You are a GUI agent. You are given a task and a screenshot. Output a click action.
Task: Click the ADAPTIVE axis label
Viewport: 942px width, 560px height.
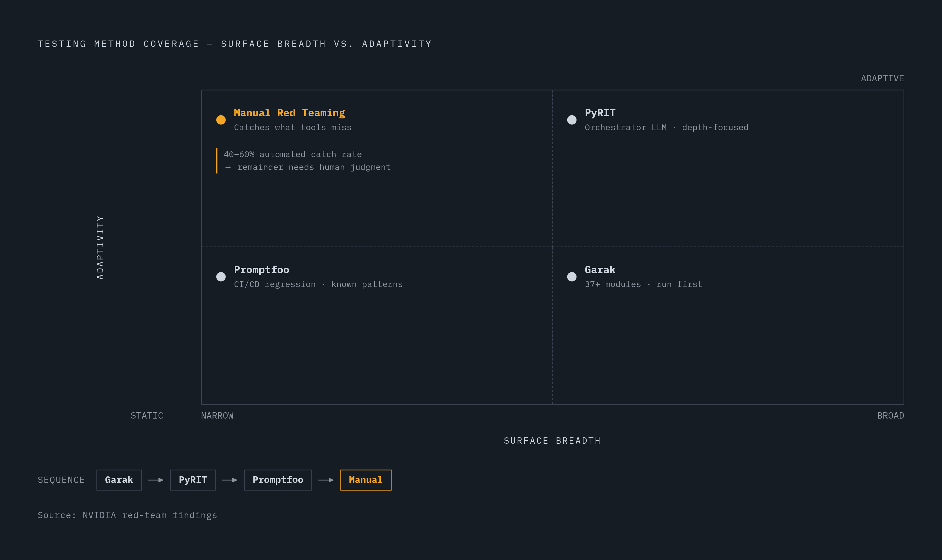click(882, 78)
